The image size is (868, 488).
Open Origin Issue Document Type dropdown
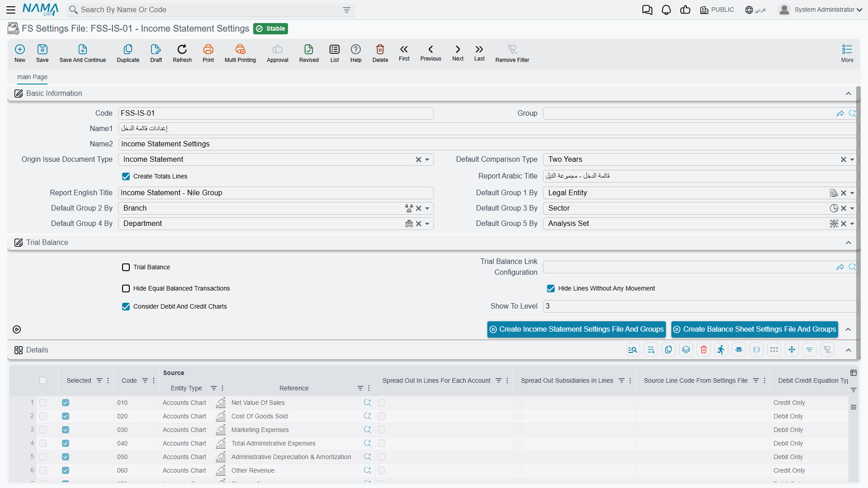[427, 160]
